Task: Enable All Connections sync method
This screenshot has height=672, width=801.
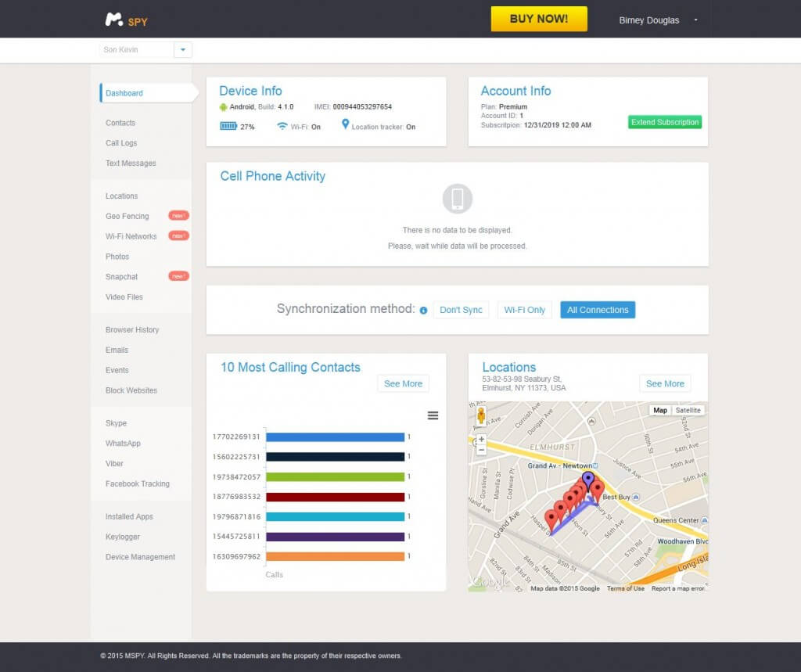Action: 598,310
